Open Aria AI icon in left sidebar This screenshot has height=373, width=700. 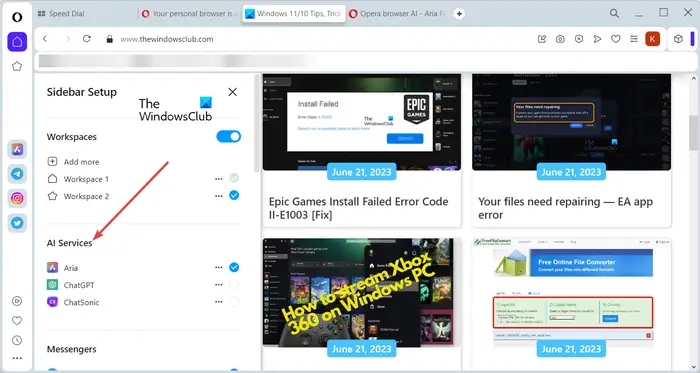(17, 149)
